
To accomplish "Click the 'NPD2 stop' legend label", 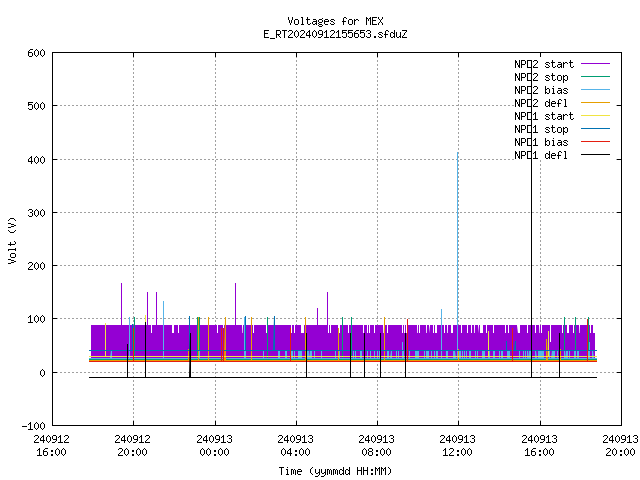I will [x=541, y=77].
